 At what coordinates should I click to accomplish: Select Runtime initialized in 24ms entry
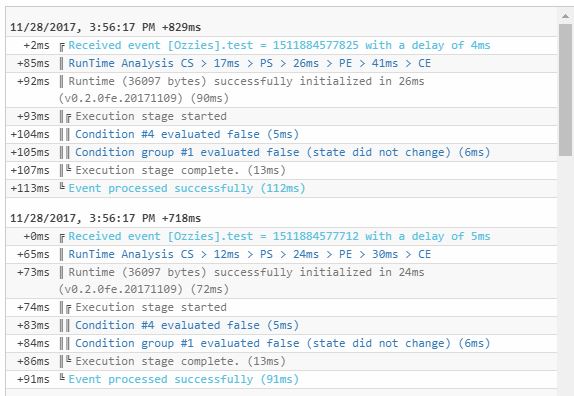coord(282,281)
